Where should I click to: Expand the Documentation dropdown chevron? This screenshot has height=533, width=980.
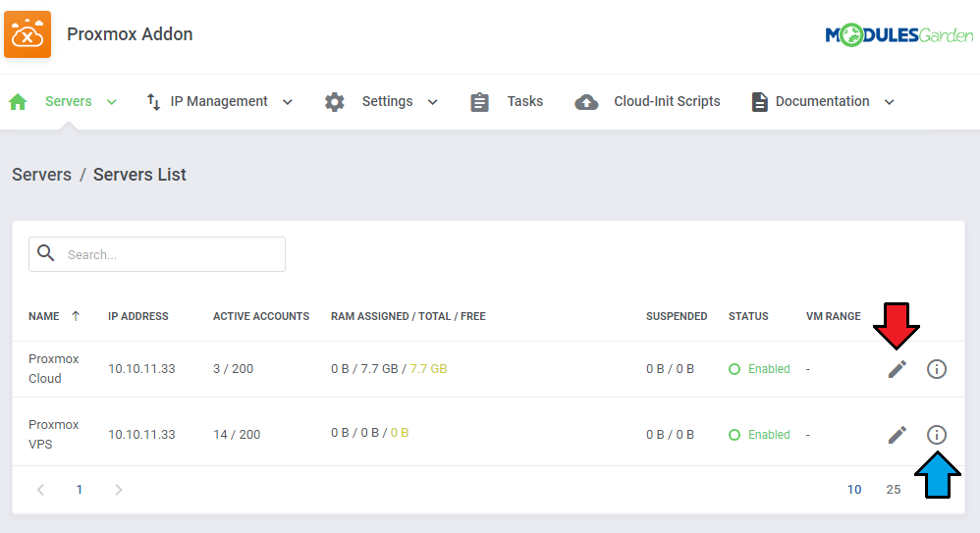pos(890,102)
